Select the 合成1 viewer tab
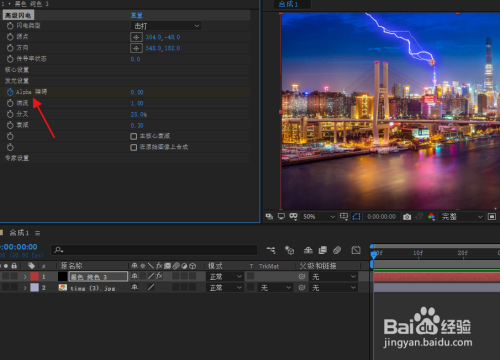Image resolution: width=500 pixels, height=360 pixels. coord(289,4)
